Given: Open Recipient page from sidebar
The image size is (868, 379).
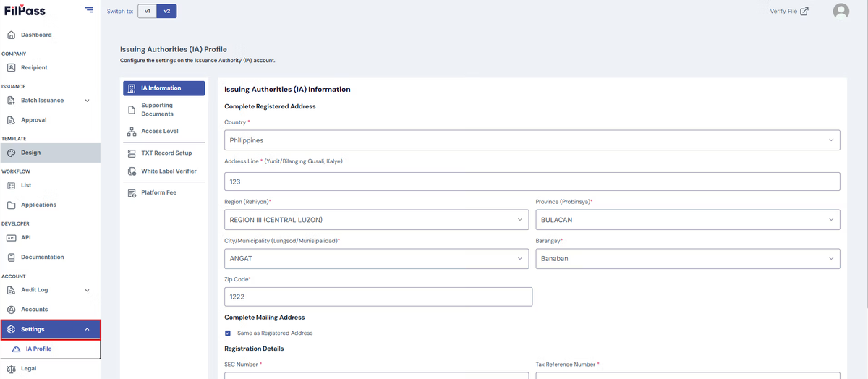Looking at the screenshot, I should [50, 67].
